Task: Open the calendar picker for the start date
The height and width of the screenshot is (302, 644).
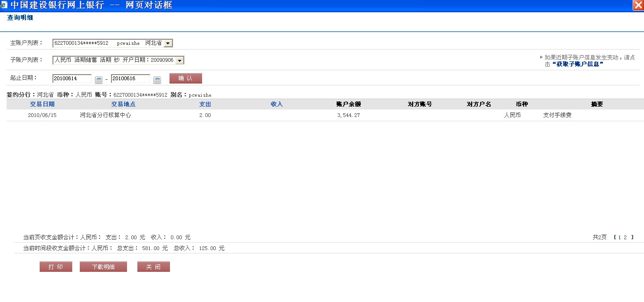Action: click(x=99, y=80)
